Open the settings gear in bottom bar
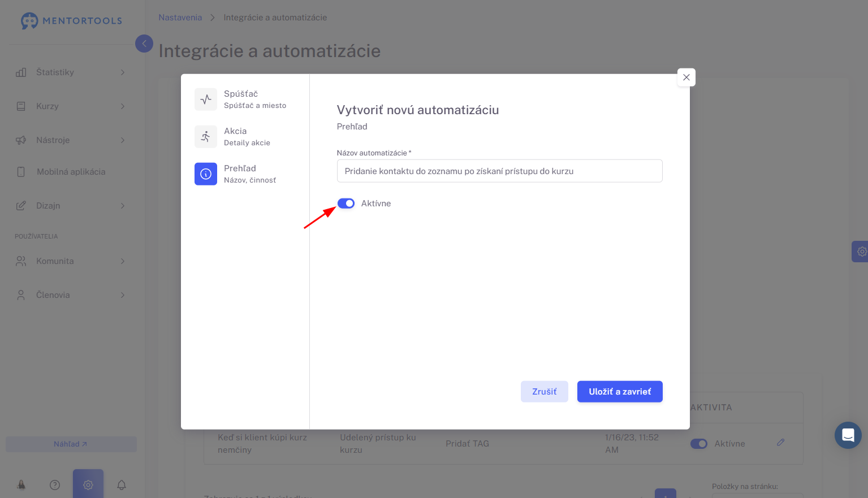868x498 pixels. tap(88, 484)
